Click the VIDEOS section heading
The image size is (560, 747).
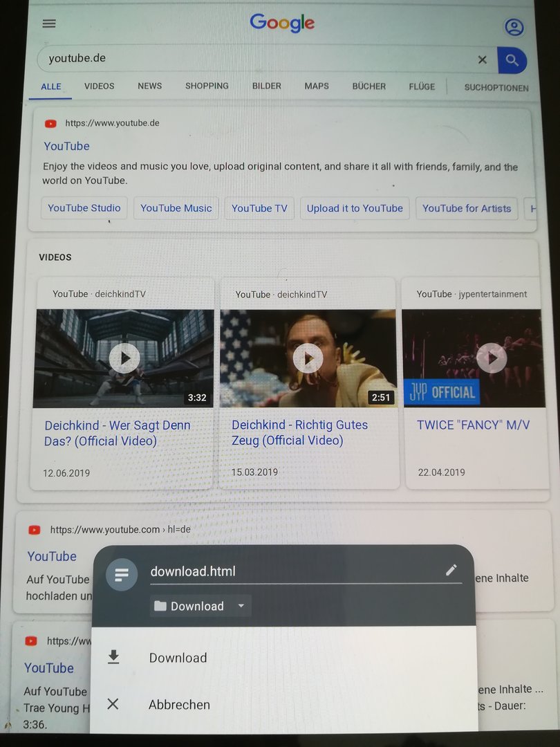(55, 257)
